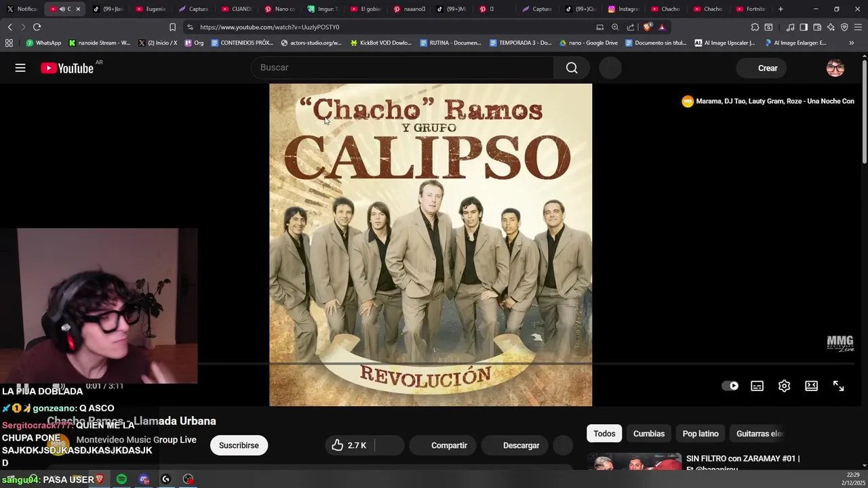Image resolution: width=868 pixels, height=488 pixels.
Task: Switch to the Notificaciones X tab
Action: [23, 9]
